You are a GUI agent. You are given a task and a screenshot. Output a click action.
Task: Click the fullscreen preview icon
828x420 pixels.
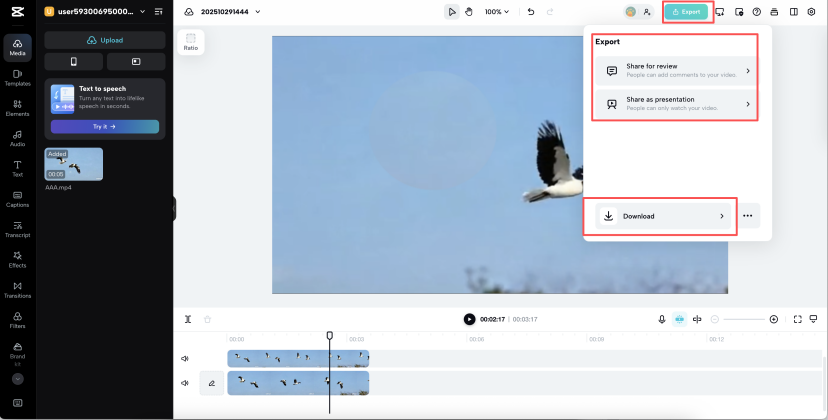point(797,319)
